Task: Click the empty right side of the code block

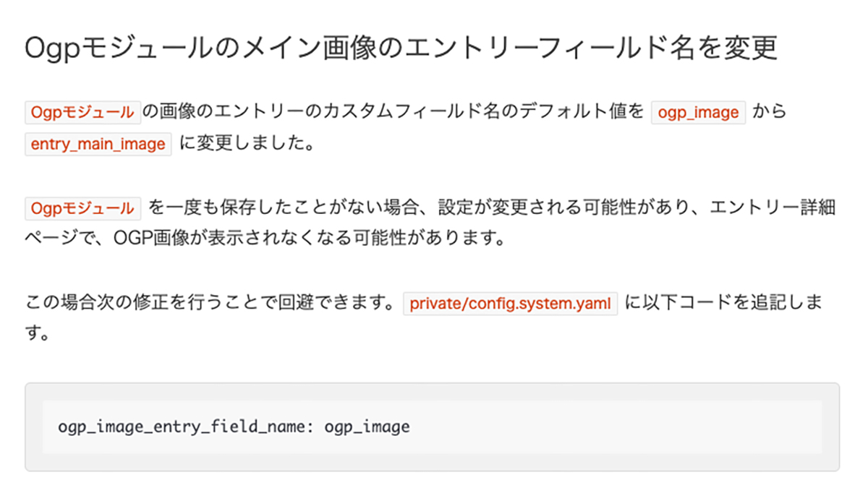Action: pyautogui.click(x=651, y=427)
